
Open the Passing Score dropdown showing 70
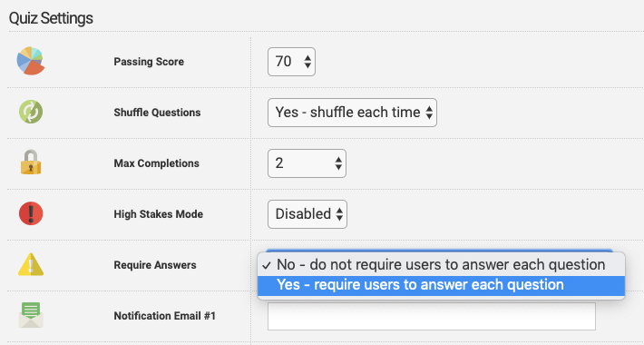291,62
